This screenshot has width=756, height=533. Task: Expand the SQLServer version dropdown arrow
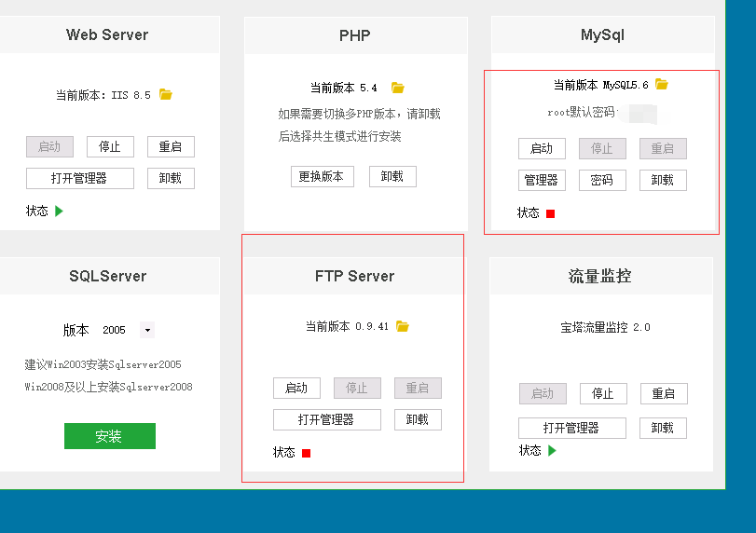[x=147, y=330]
